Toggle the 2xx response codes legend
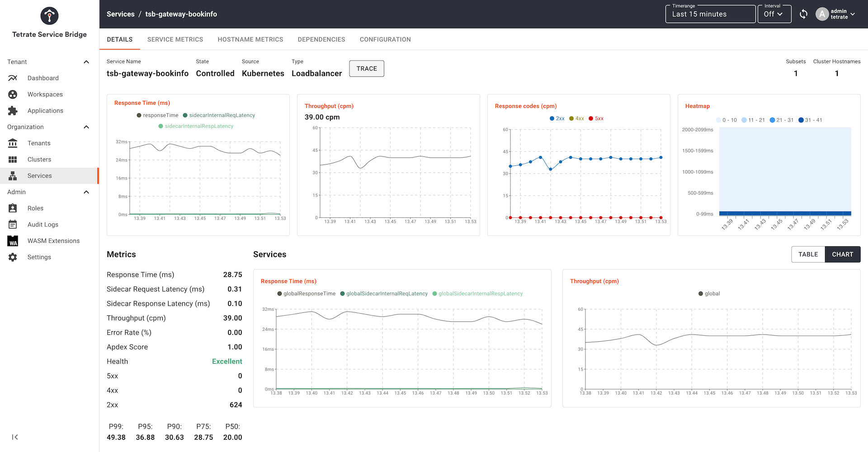 point(557,118)
